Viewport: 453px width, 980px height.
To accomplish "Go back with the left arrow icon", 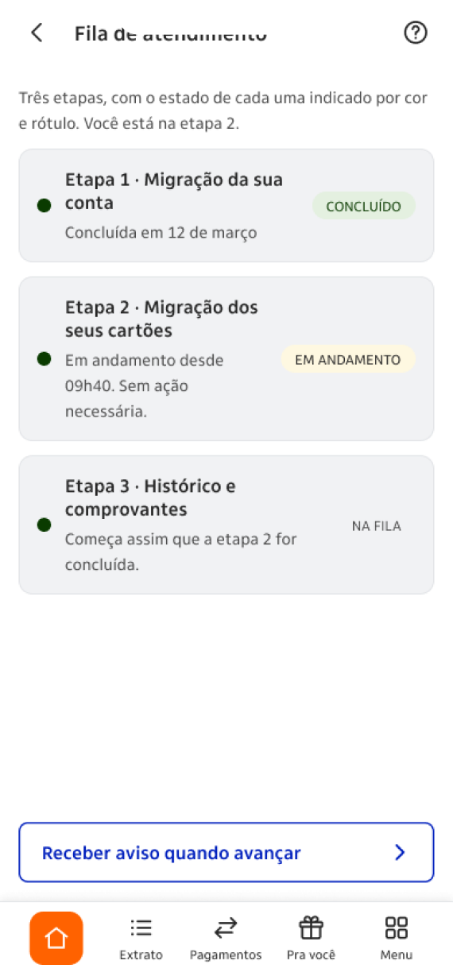I will point(36,33).
